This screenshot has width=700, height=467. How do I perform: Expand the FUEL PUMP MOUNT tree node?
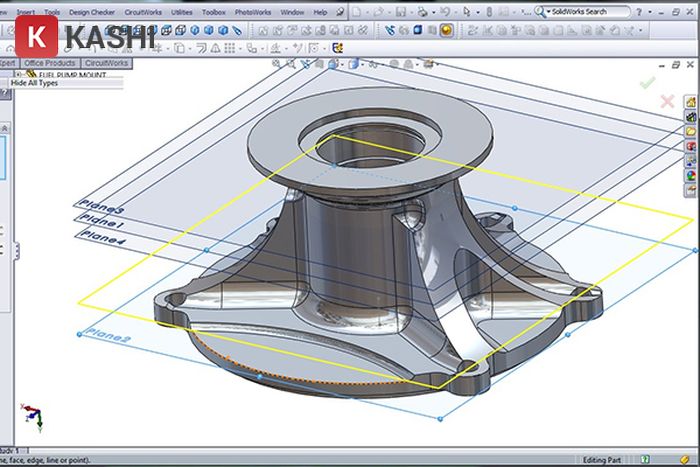point(18,75)
